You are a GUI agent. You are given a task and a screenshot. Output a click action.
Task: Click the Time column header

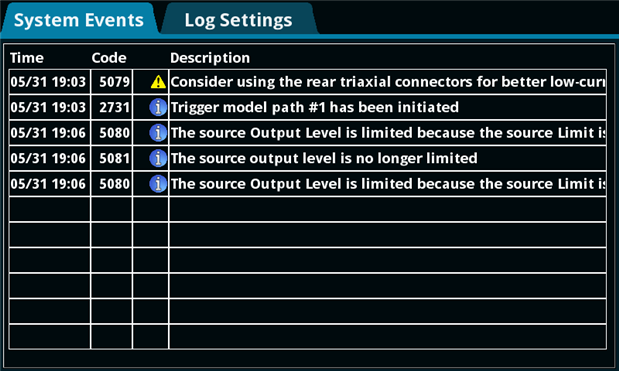27,58
